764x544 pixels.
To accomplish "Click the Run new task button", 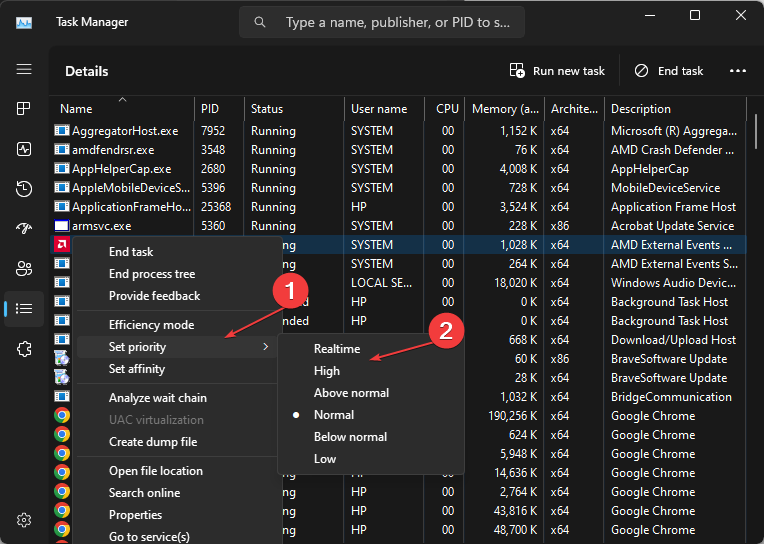I will point(558,71).
